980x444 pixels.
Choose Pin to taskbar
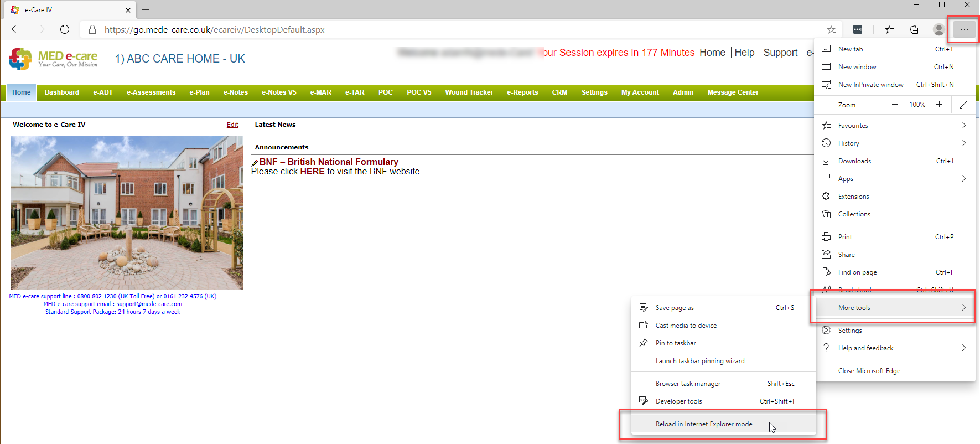tap(723, 343)
